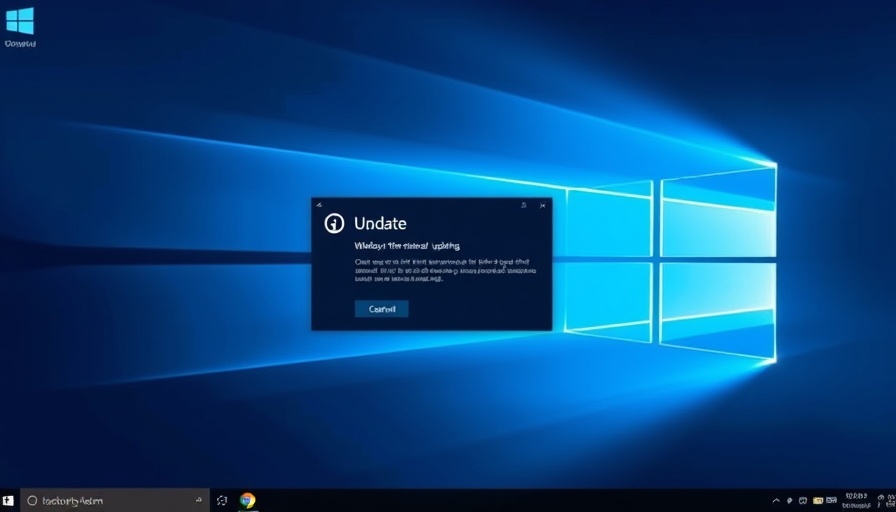Close the Update dialog
The width and height of the screenshot is (896, 512).
coord(542,205)
